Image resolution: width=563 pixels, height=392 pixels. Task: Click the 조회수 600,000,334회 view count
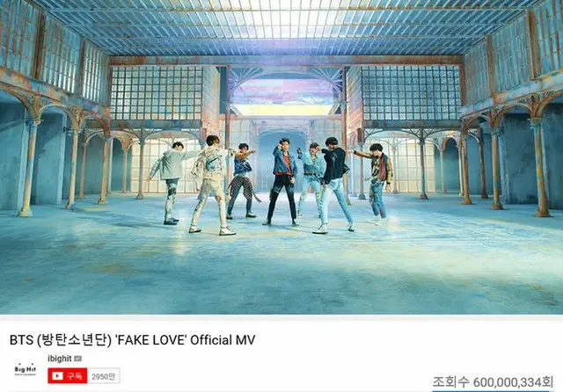(493, 382)
